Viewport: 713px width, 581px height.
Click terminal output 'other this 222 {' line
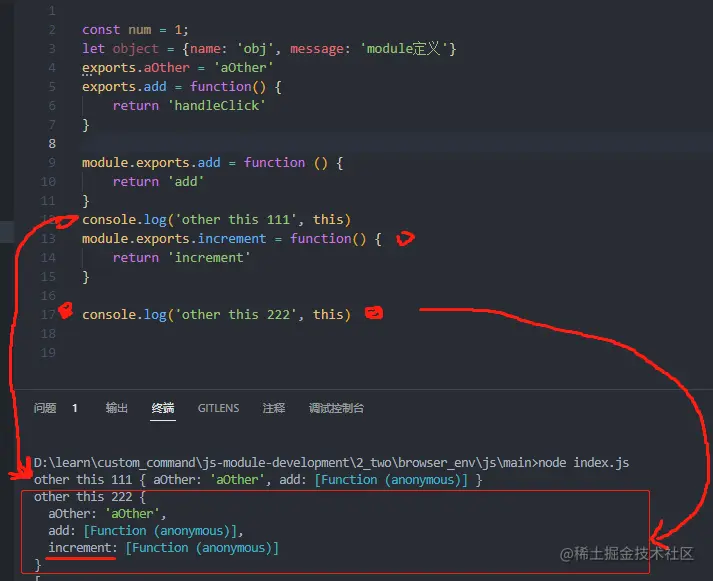[90, 497]
